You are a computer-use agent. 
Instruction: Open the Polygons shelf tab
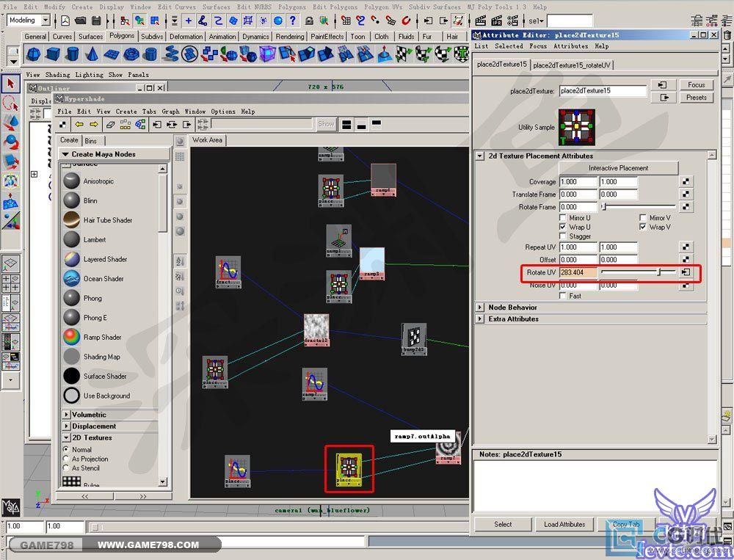coord(122,36)
